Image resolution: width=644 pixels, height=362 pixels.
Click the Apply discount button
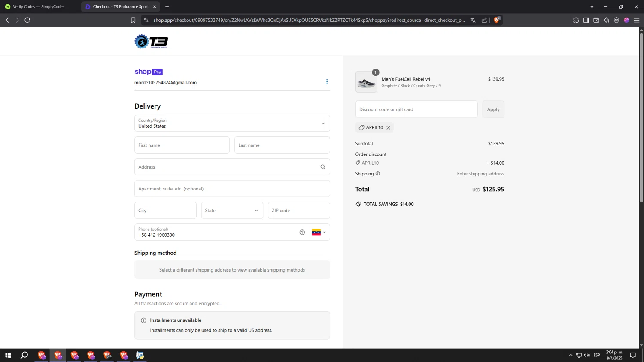[x=493, y=109]
